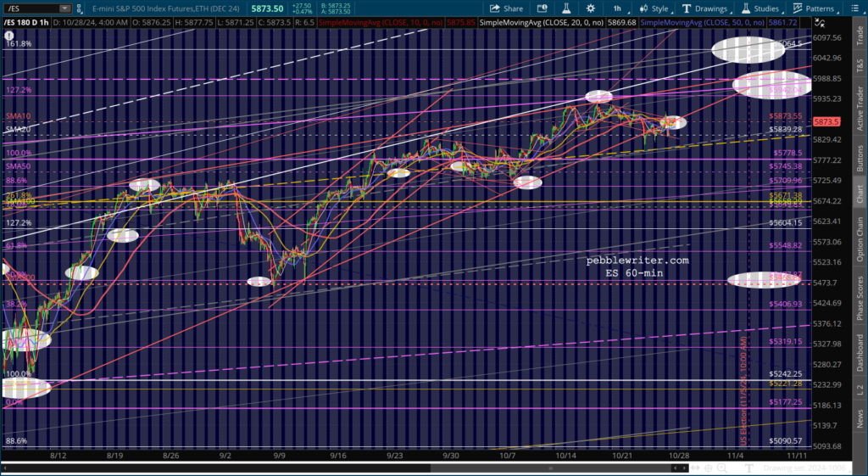868x476 pixels.
Task: Open the Option Chain sidebar tab
Action: [860, 238]
